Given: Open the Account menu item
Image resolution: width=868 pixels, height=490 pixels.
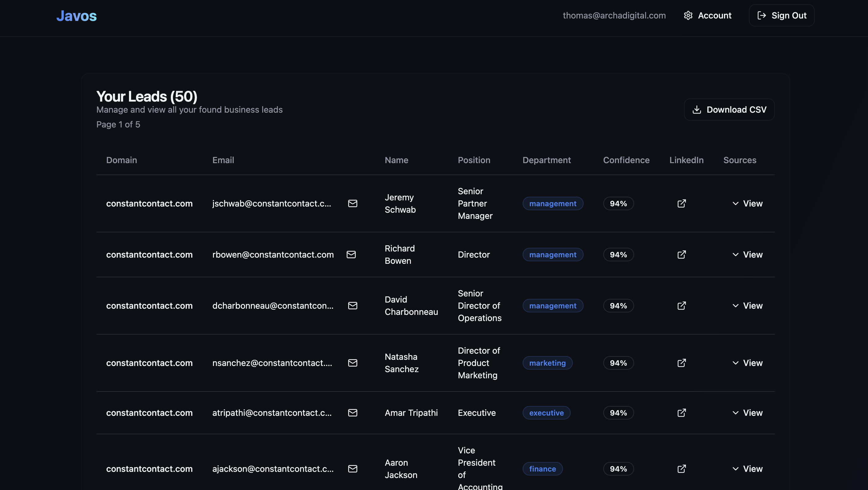Looking at the screenshot, I should pos(707,15).
